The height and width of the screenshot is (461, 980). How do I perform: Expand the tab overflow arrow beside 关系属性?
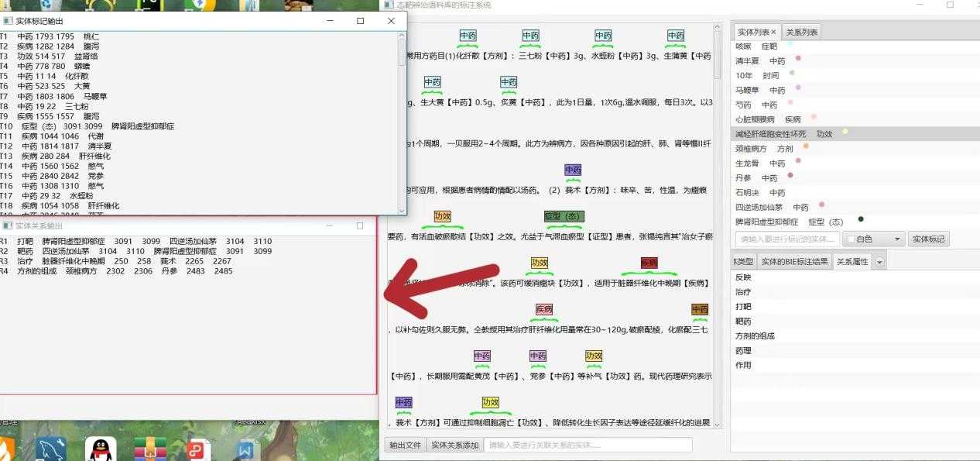coord(879,262)
